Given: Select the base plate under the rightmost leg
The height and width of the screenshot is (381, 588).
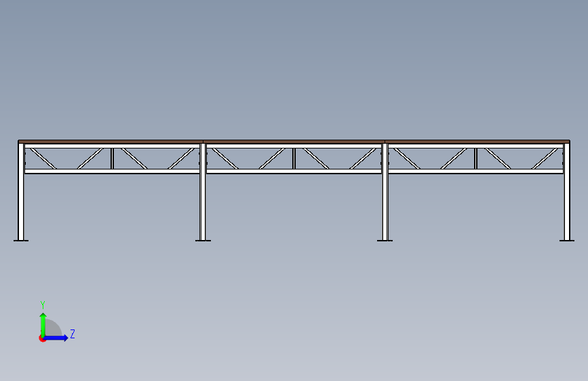Looking at the screenshot, I should (567, 241).
